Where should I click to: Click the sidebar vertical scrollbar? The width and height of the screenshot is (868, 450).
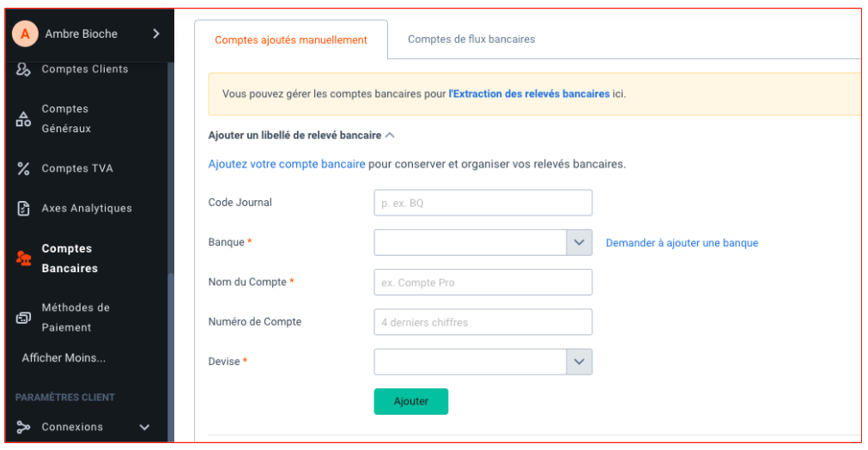(171, 252)
